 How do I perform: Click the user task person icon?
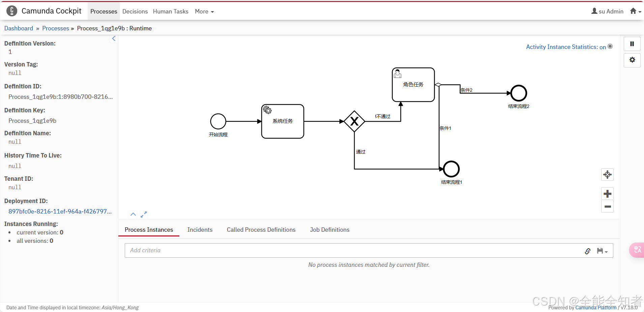coord(398,74)
